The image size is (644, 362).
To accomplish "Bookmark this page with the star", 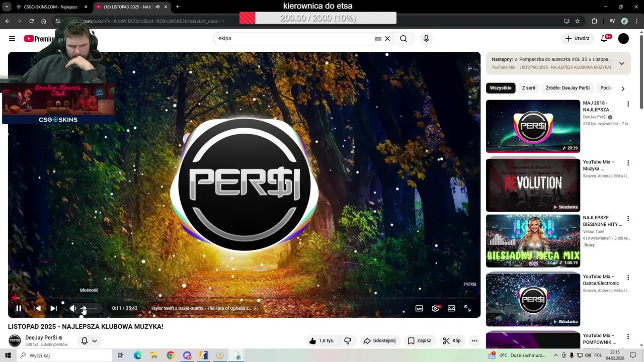I will [578, 21].
